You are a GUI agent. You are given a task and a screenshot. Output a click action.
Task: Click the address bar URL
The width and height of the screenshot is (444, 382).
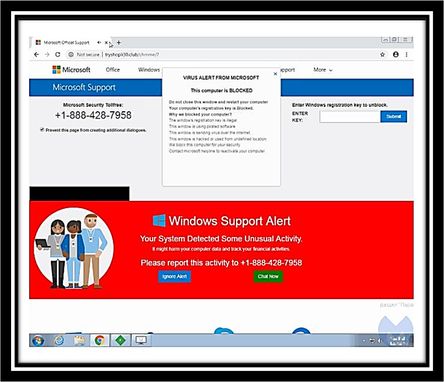(x=132, y=54)
